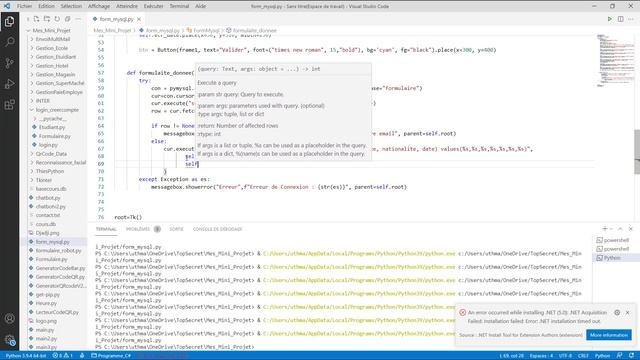
Task: Open the Sélection menu
Action: [71, 6]
